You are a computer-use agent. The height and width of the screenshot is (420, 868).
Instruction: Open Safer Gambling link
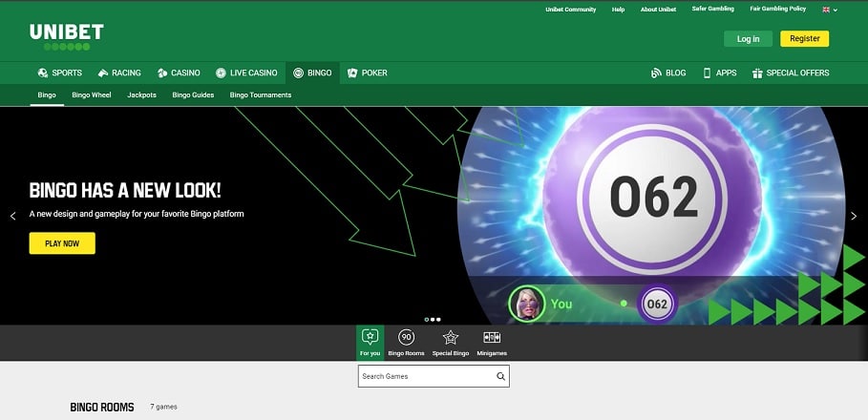click(713, 9)
